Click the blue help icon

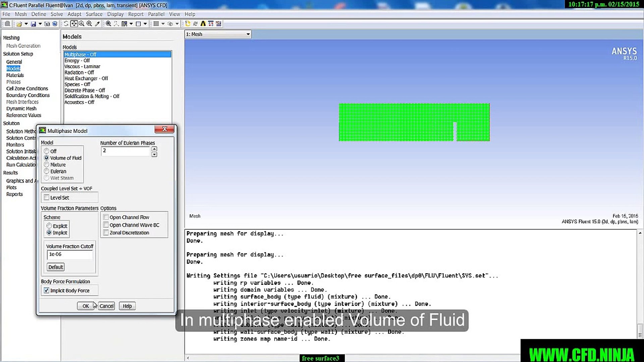[55, 24]
